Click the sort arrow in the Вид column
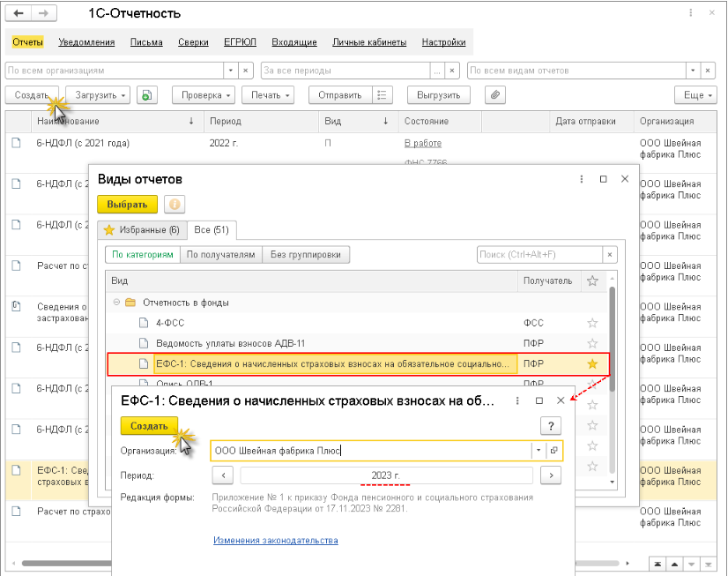Image resolution: width=728 pixels, height=576 pixels. click(x=385, y=121)
